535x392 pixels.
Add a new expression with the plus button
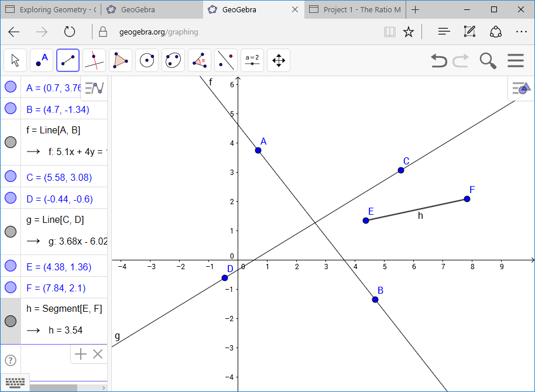click(x=80, y=353)
